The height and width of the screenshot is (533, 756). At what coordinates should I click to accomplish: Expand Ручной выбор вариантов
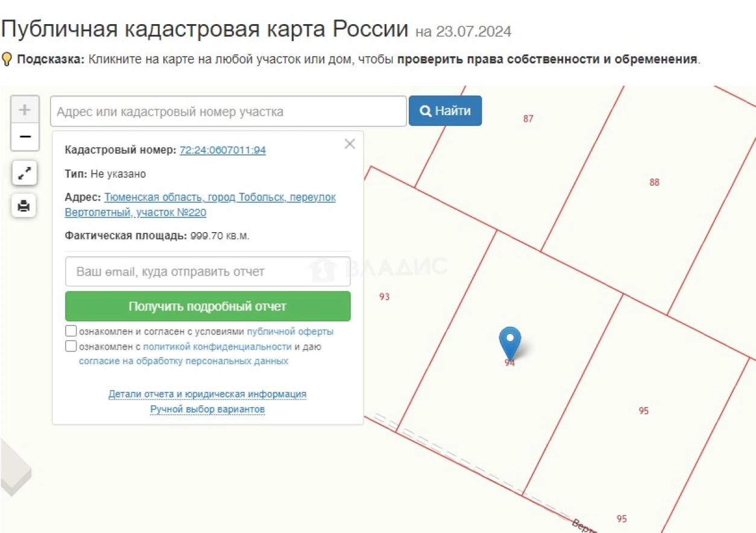click(207, 409)
